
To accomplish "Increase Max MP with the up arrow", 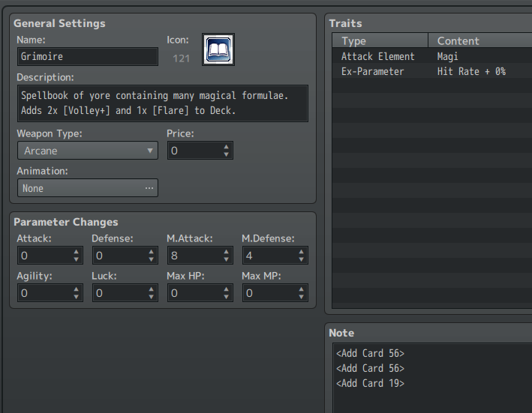I will [x=302, y=289].
